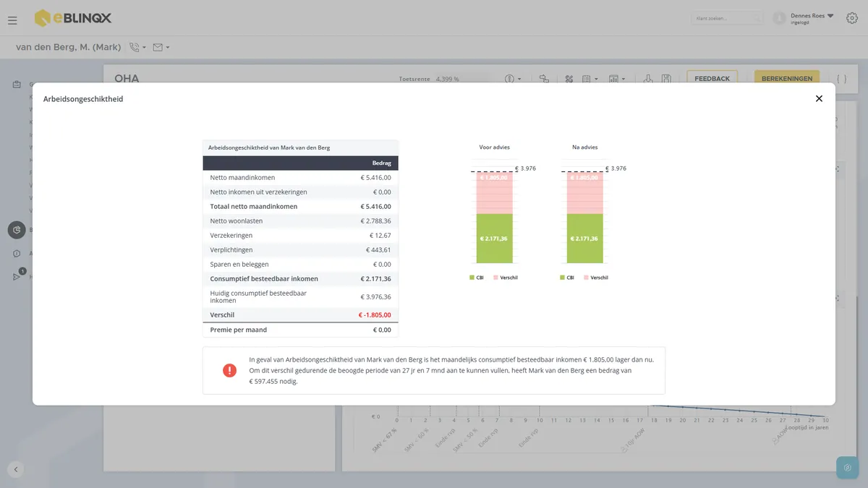This screenshot has height=488, width=868.
Task: Open the chart view dropdown
Action: coord(616,79)
